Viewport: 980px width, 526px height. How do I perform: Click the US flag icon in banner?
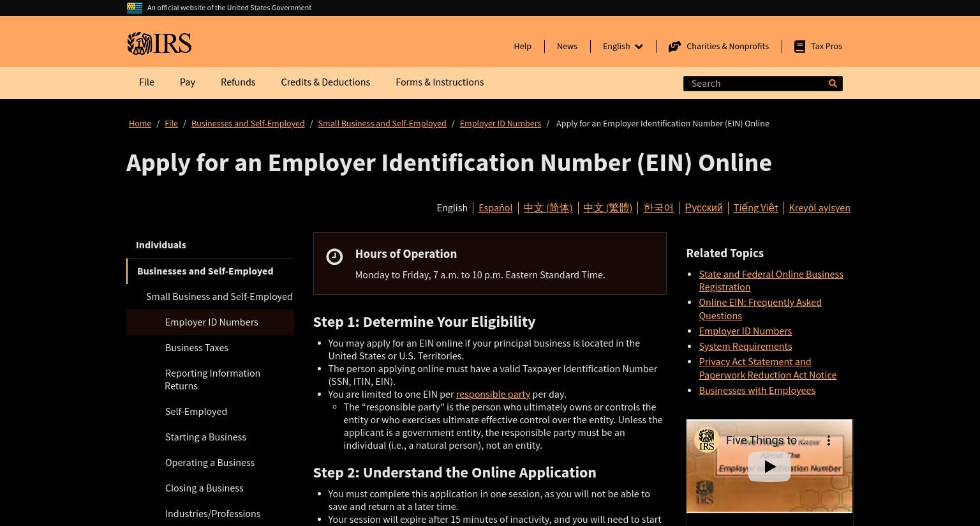click(135, 8)
